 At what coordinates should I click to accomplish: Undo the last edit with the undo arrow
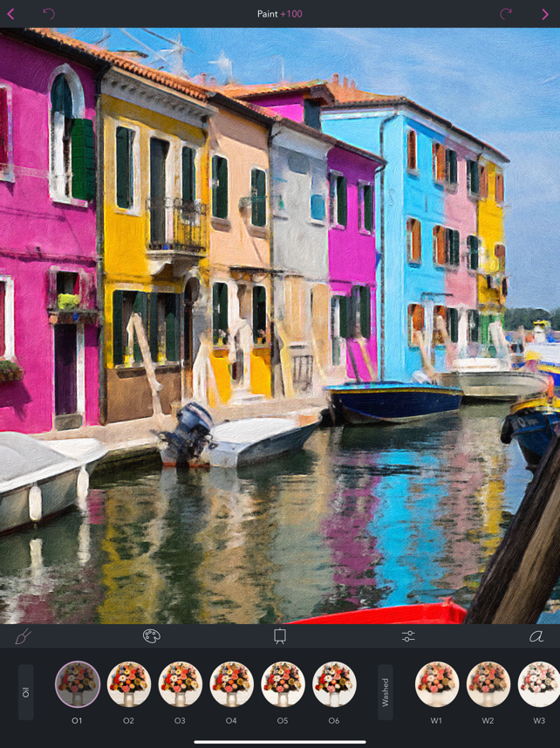49,13
